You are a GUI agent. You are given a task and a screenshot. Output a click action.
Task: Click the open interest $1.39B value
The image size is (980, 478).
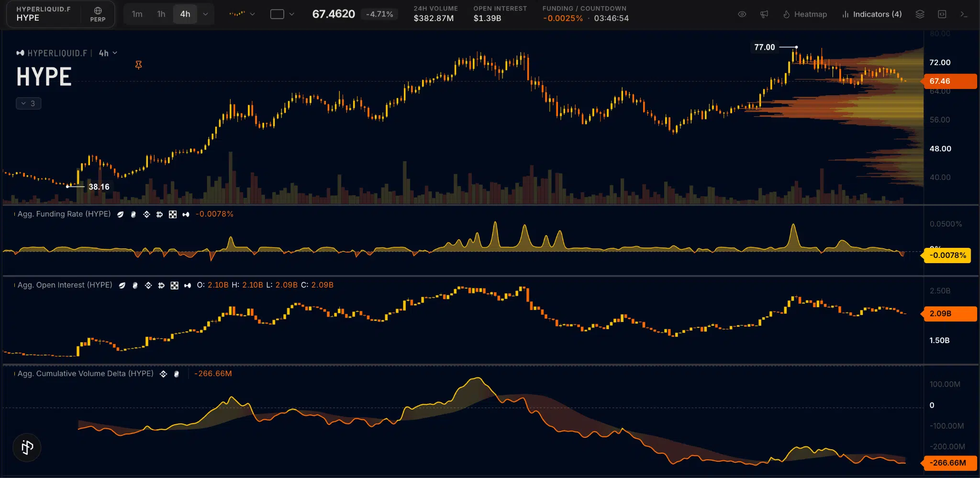(x=487, y=18)
